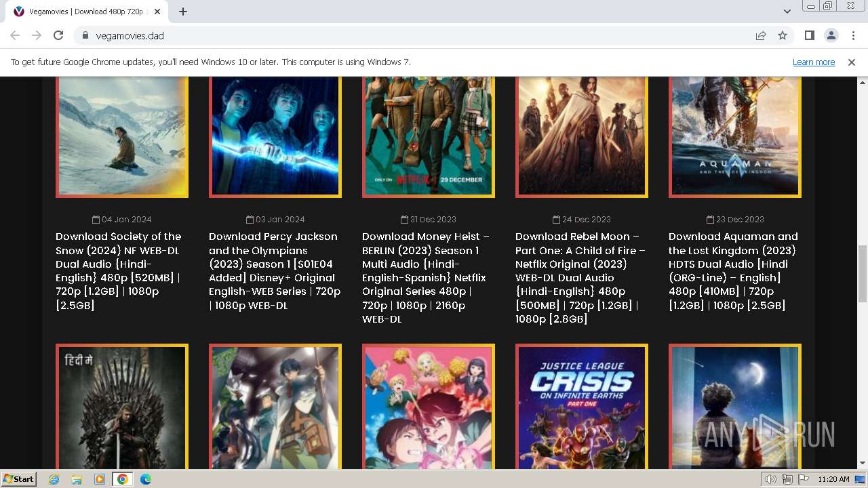View site information lock icon
Image resolution: width=868 pixels, height=488 pixels.
pos(85,35)
